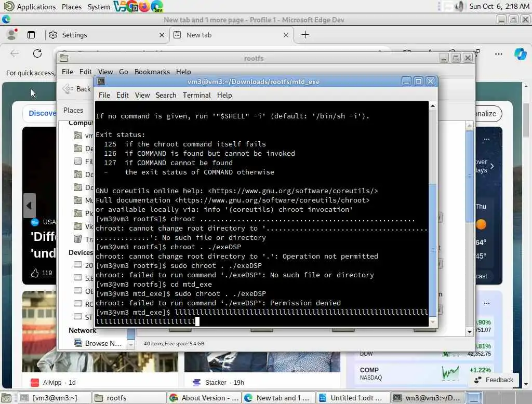The image size is (532, 404).
Task: Open weather card more options ellipsis
Action: pyautogui.click(x=486, y=139)
